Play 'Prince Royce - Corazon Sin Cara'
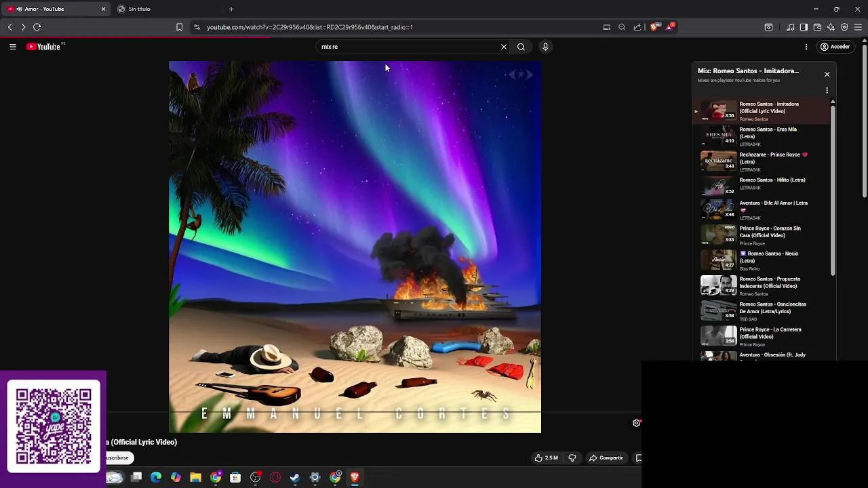The image size is (868, 488). [761, 235]
